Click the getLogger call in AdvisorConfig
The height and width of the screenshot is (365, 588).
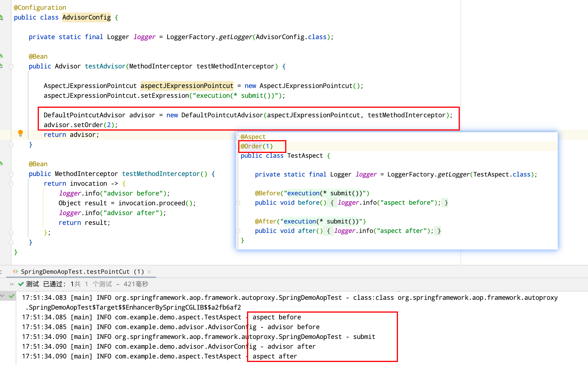235,37
